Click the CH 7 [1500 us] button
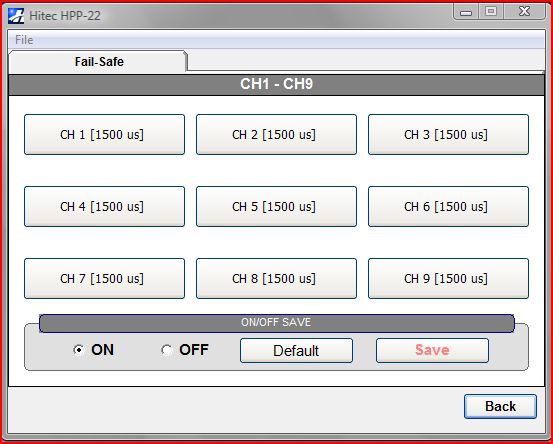The width and height of the screenshot is (553, 444). (x=104, y=278)
